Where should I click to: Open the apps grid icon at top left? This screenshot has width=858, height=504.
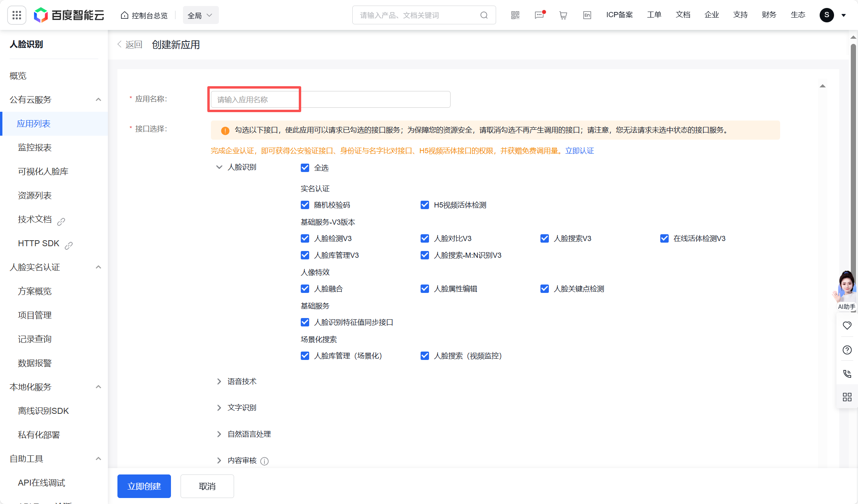pyautogui.click(x=16, y=15)
